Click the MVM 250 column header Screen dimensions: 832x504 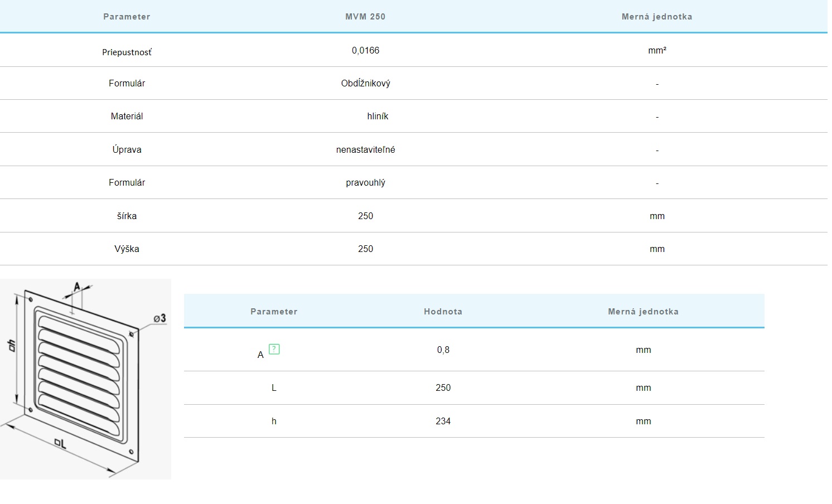[365, 17]
